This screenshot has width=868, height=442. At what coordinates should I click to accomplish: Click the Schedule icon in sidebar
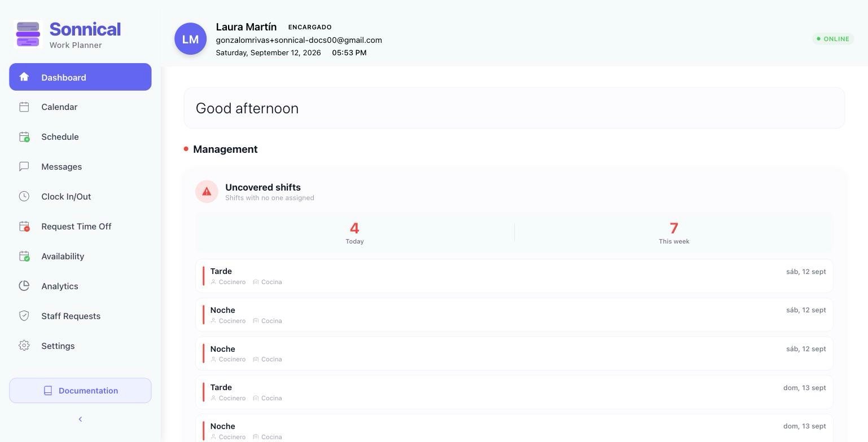tap(24, 136)
